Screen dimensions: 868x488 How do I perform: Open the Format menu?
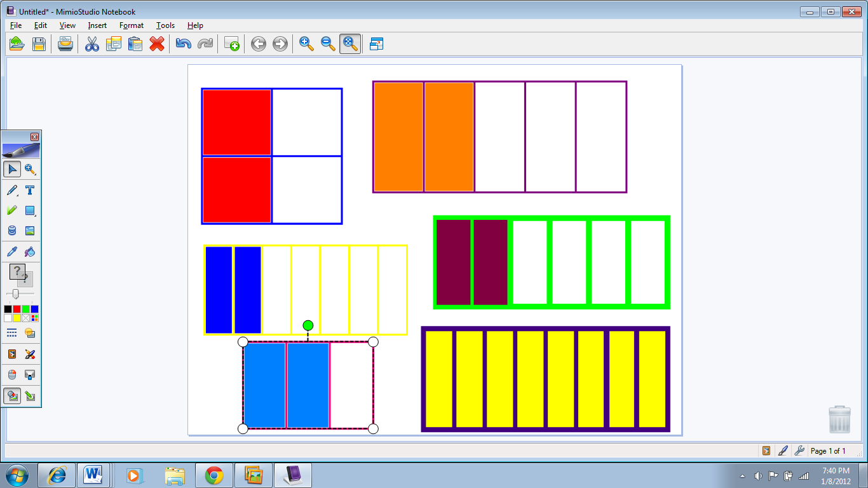click(x=132, y=25)
